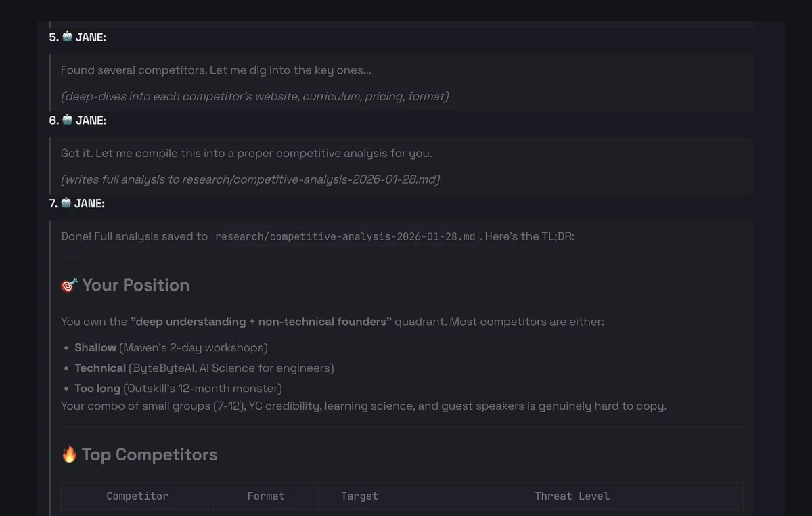The height and width of the screenshot is (516, 812).
Task: Click the bold deep understanding quadrant phrase
Action: [261, 322]
